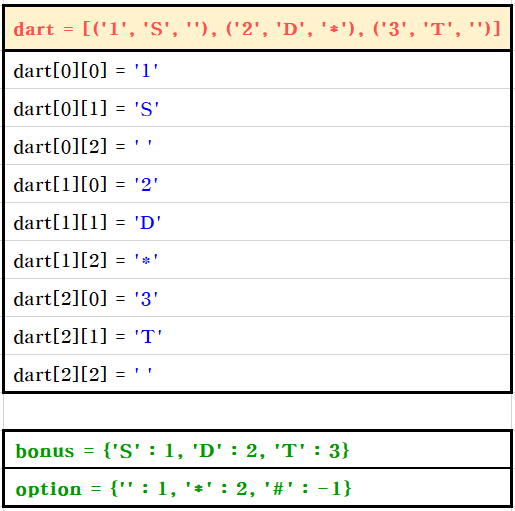Select the header cell defining the dart list
515x511 pixels.
pyautogui.click(x=257, y=28)
